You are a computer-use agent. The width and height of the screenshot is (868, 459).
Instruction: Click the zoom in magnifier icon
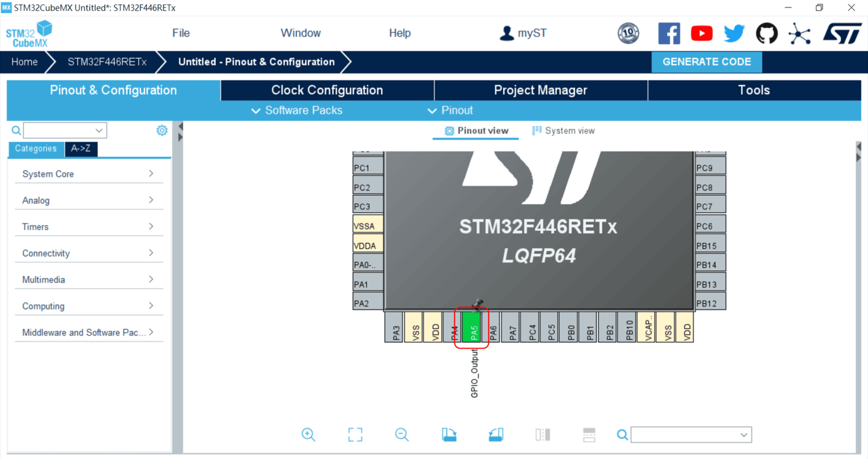(x=308, y=435)
